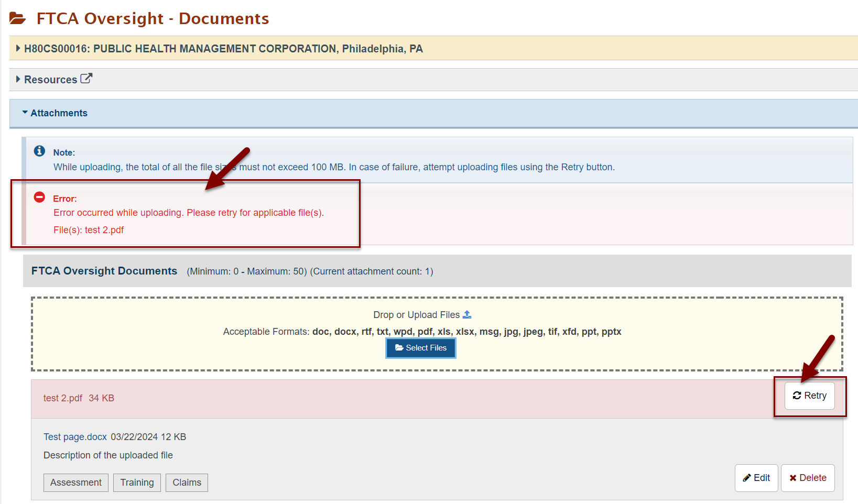The height and width of the screenshot is (504, 858).
Task: Expand the H80CS00016 grant header section
Action: [x=433, y=48]
